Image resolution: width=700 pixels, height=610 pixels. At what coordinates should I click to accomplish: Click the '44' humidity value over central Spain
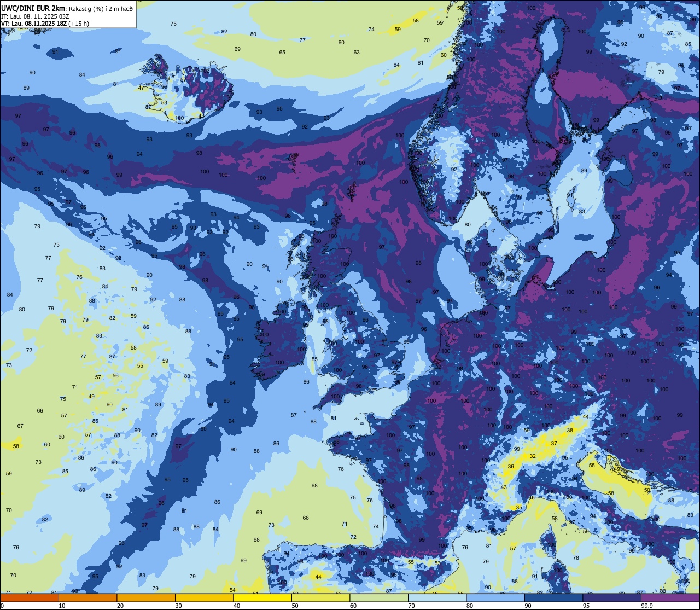click(318, 577)
